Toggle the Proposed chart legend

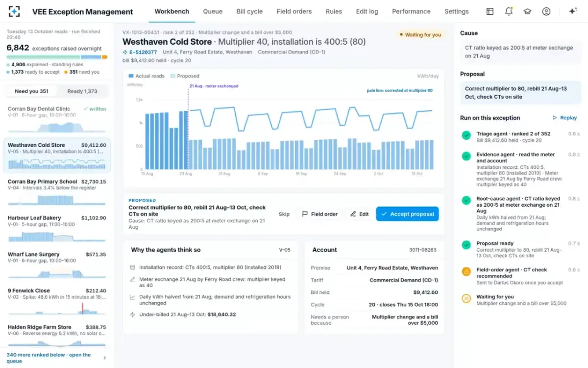(x=185, y=76)
